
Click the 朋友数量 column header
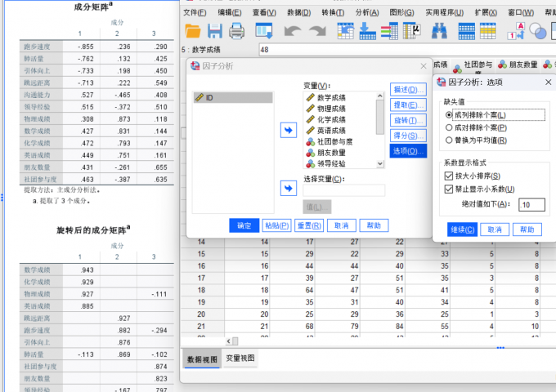click(518, 65)
